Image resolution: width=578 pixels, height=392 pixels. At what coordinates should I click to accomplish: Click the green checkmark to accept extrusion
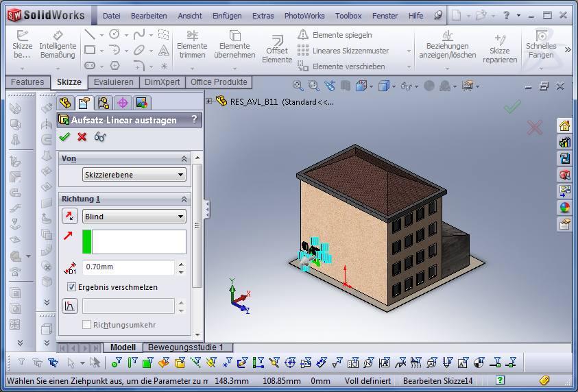coord(65,136)
